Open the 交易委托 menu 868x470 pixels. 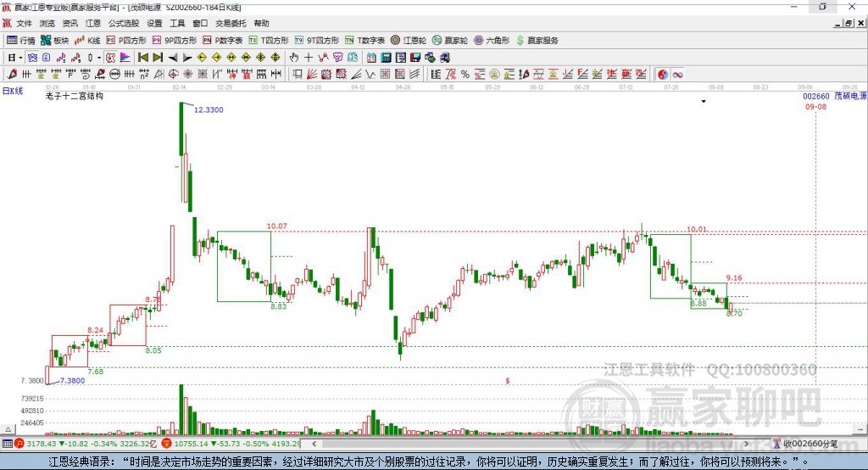231,23
